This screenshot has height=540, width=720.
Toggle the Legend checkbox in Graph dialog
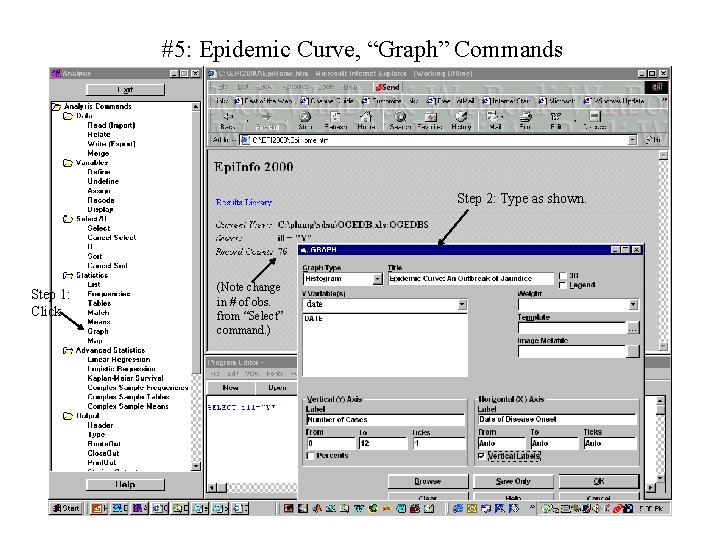pos(562,285)
